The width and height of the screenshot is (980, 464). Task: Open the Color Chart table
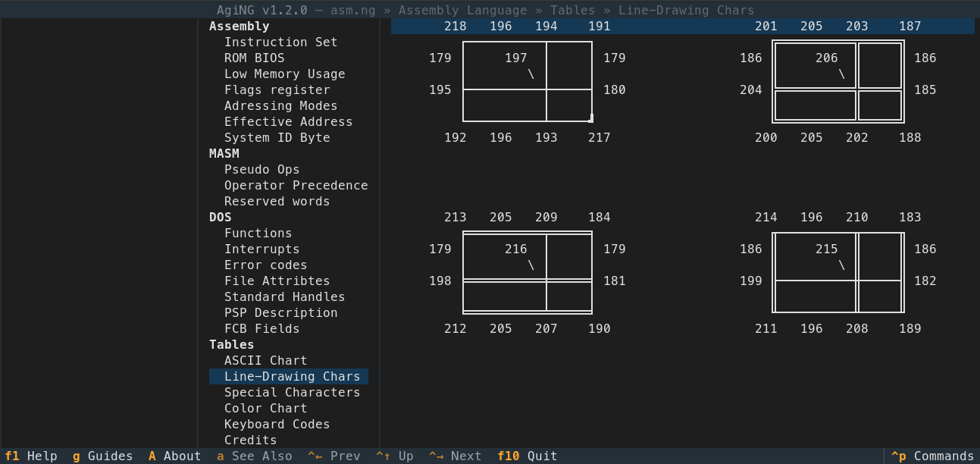(x=266, y=409)
